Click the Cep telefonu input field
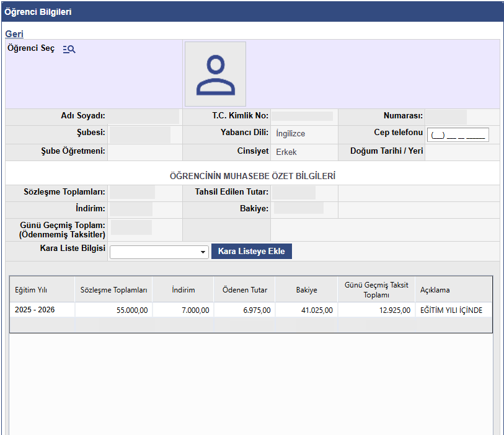 458,135
